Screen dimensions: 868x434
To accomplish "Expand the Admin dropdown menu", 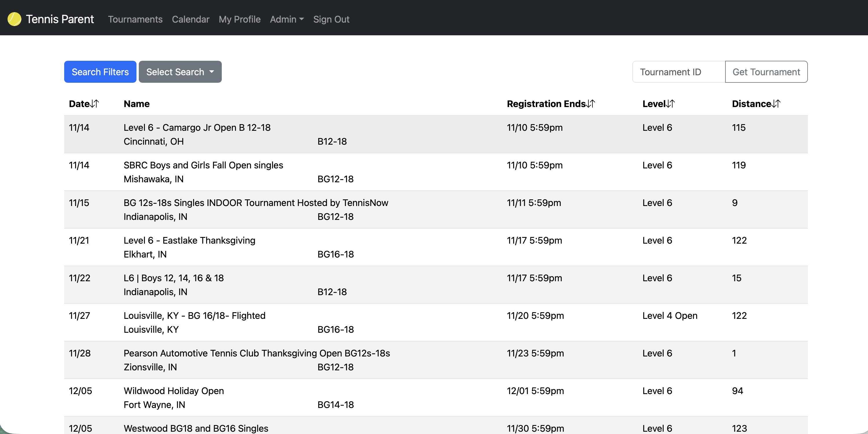I will tap(287, 19).
